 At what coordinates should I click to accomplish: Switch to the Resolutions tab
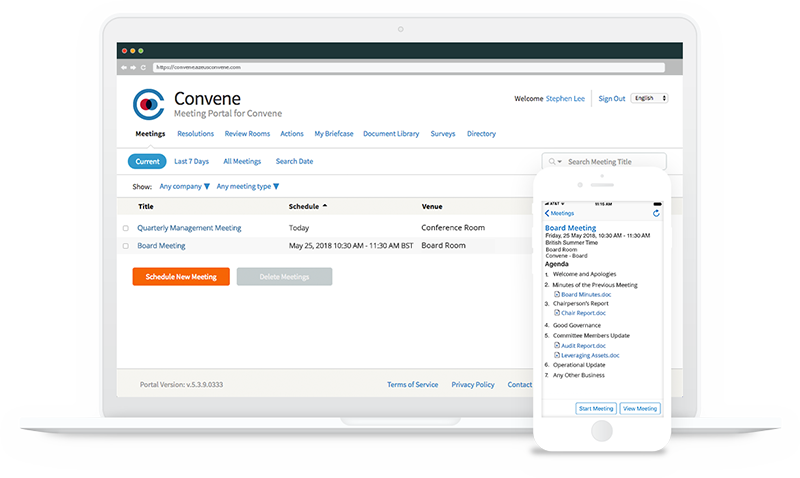coord(195,134)
